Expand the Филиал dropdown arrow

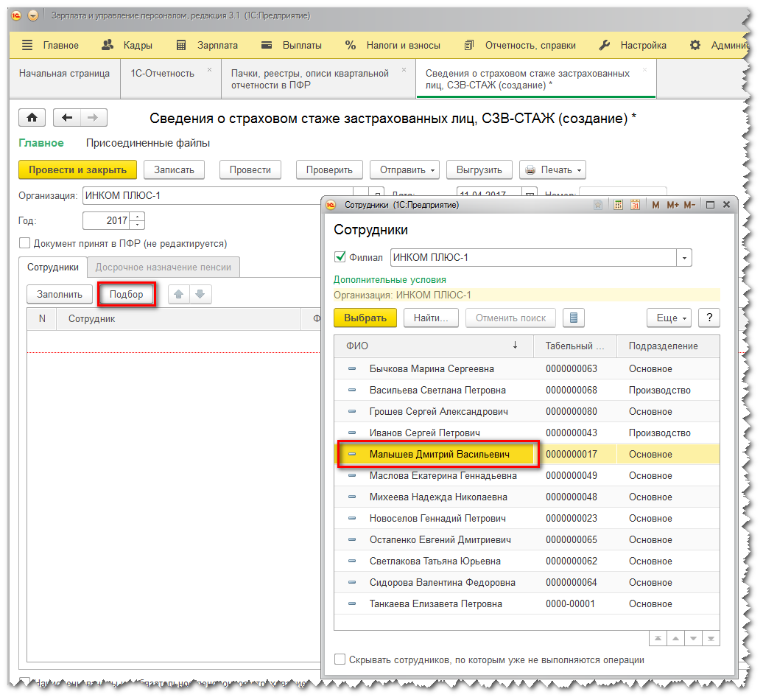[684, 257]
